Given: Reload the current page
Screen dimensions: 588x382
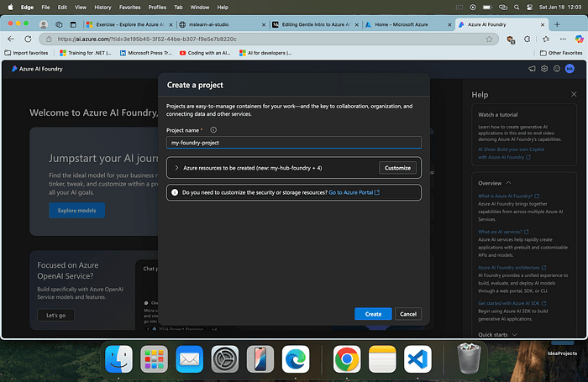Looking at the screenshot, I should click(x=28, y=39).
